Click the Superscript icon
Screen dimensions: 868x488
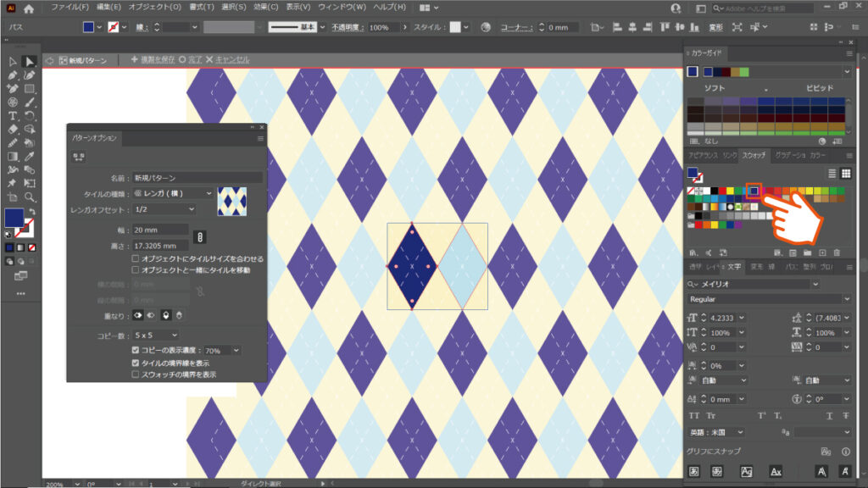[762, 415]
